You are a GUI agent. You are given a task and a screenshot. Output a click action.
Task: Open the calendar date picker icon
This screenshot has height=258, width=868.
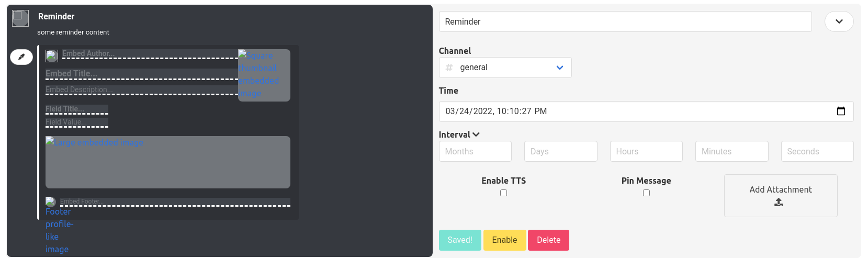tap(841, 111)
